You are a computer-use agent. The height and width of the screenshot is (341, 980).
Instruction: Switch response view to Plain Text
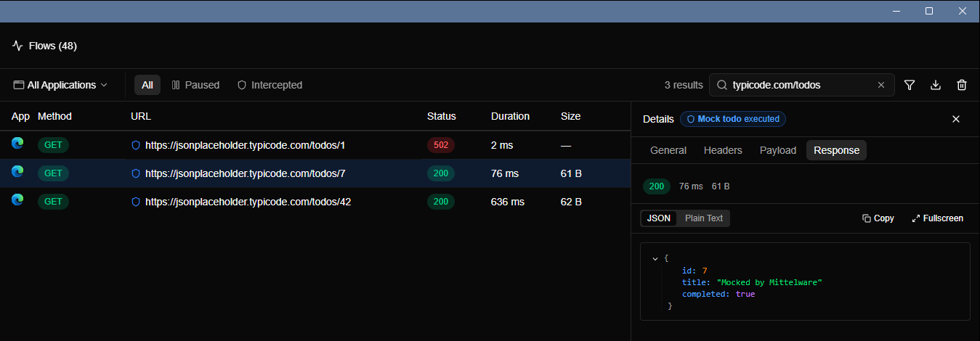[x=704, y=218]
